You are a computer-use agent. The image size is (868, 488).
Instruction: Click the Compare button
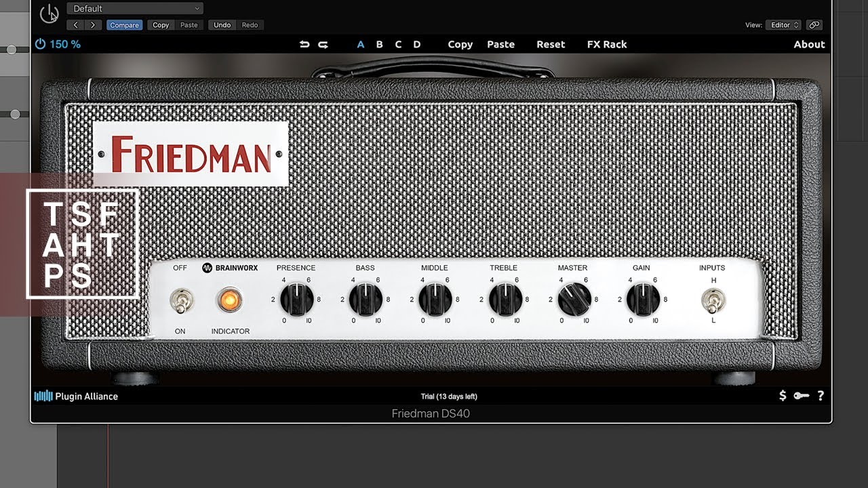click(x=124, y=25)
